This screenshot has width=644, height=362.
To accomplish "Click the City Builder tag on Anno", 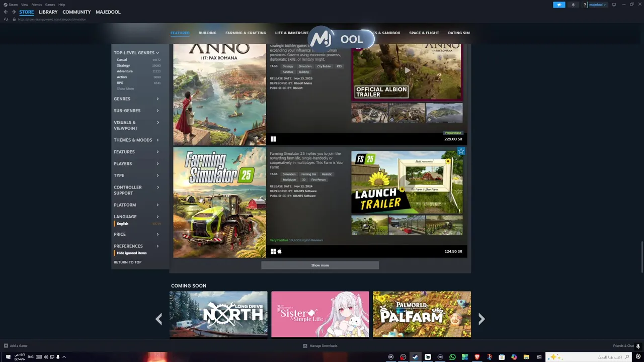I will 324,66.
